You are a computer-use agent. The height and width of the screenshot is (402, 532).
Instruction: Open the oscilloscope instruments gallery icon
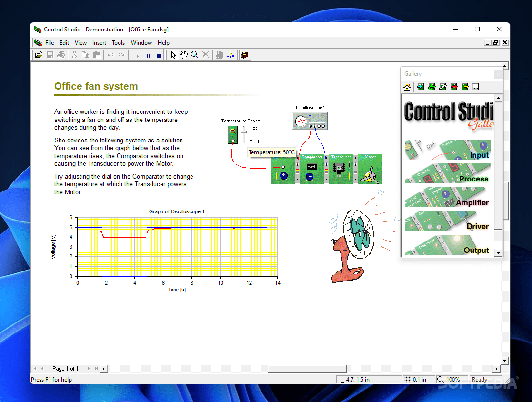pyautogui.click(x=476, y=87)
